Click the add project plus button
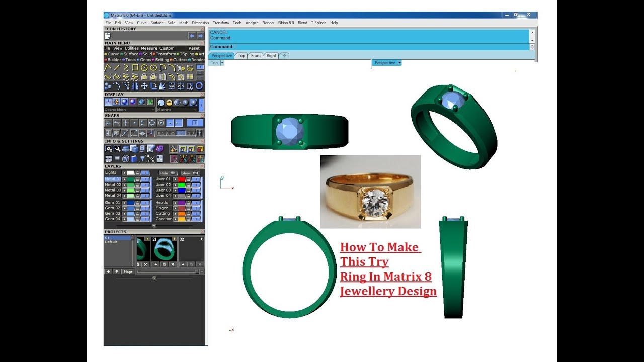Viewport: 644px width, 362px height. pyautogui.click(x=108, y=271)
